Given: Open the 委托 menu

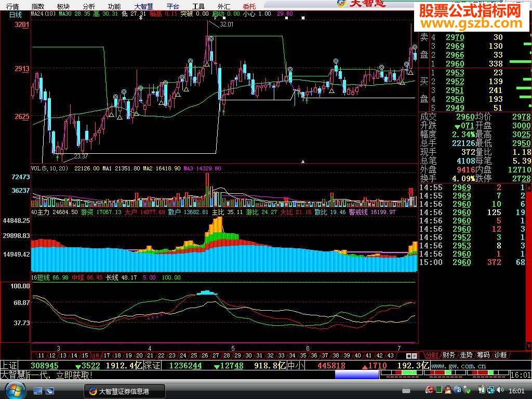Looking at the screenshot, I should pos(249,6).
